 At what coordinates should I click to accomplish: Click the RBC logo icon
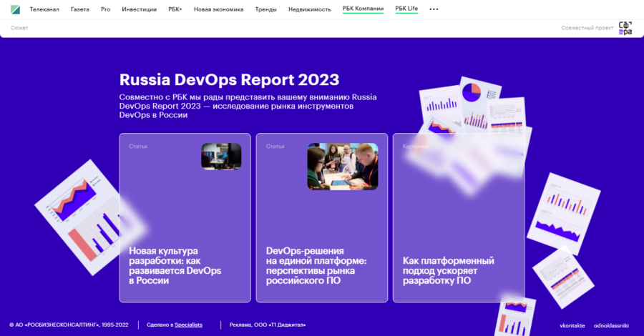pyautogui.click(x=15, y=9)
